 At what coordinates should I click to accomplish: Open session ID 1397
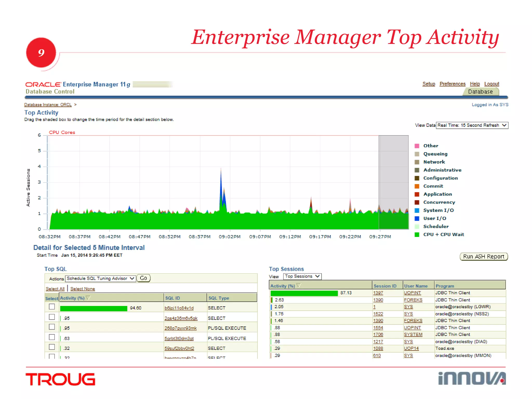coord(378,293)
